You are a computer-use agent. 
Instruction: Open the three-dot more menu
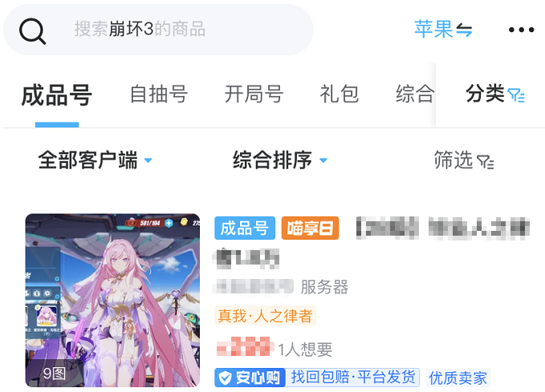point(521,30)
